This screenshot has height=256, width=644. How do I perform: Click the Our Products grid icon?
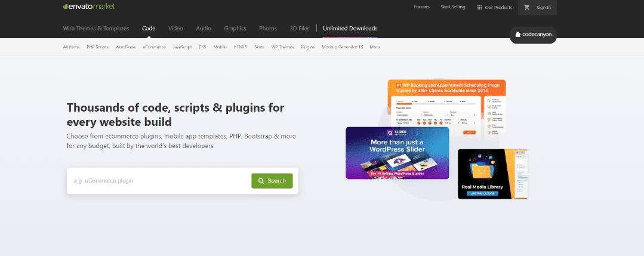[x=479, y=7]
